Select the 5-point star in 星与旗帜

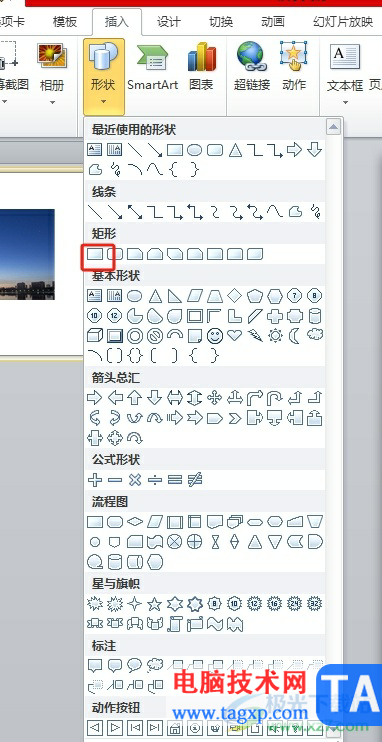155,604
